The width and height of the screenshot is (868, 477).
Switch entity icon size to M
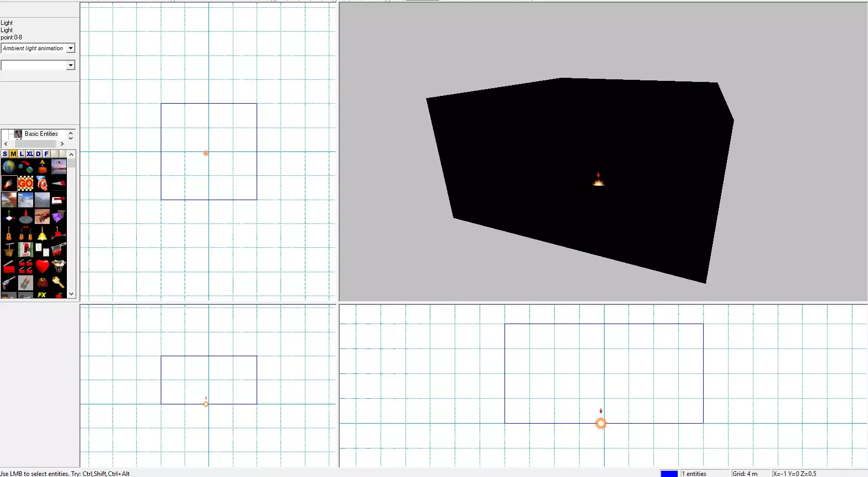pyautogui.click(x=13, y=154)
